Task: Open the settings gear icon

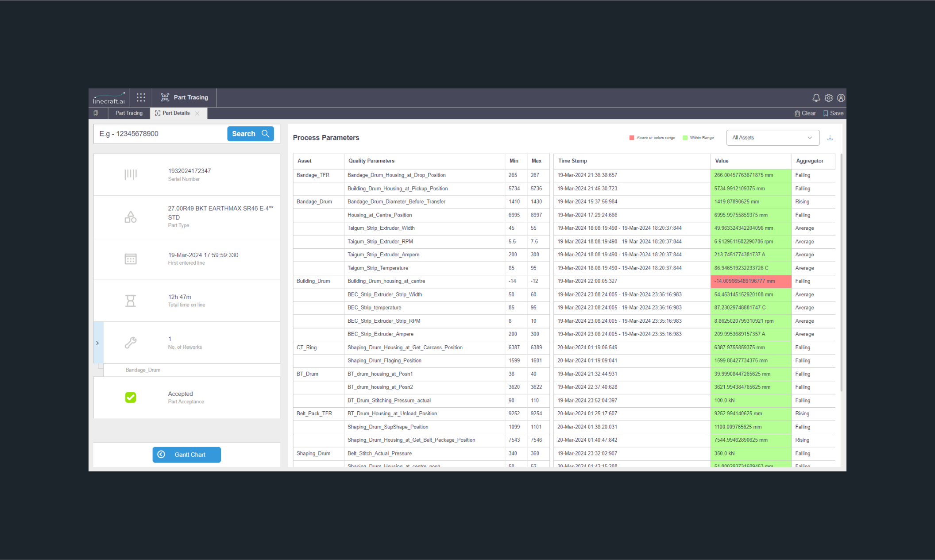Action: [x=828, y=98]
